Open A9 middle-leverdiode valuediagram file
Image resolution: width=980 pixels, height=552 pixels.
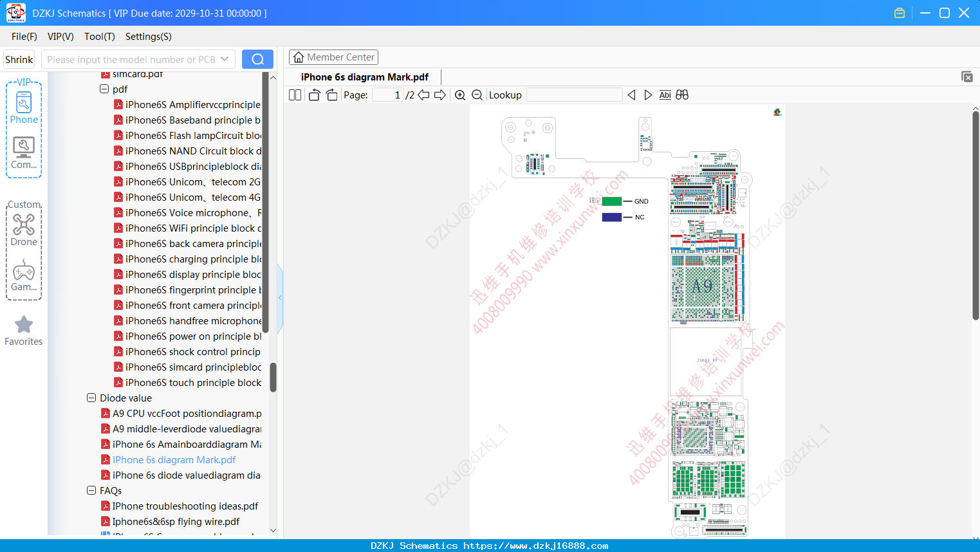tap(187, 428)
